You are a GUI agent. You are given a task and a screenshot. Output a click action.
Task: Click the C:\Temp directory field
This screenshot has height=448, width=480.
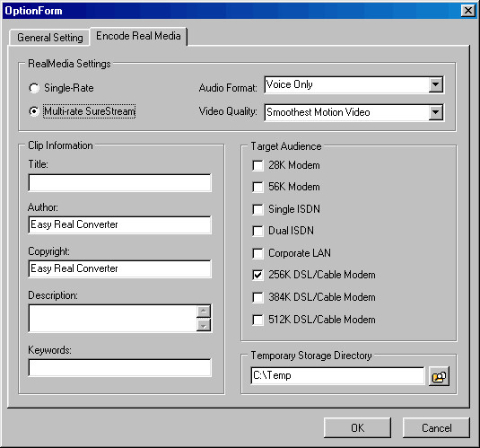(x=337, y=375)
